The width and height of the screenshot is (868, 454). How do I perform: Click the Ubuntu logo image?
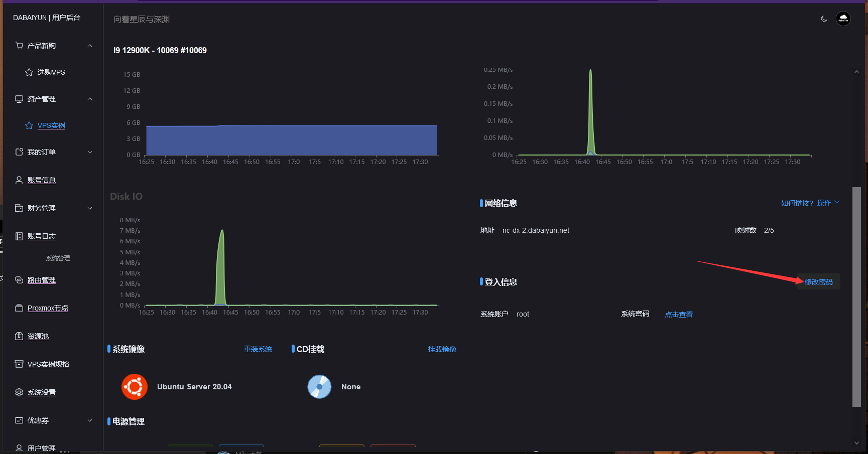pyautogui.click(x=135, y=387)
